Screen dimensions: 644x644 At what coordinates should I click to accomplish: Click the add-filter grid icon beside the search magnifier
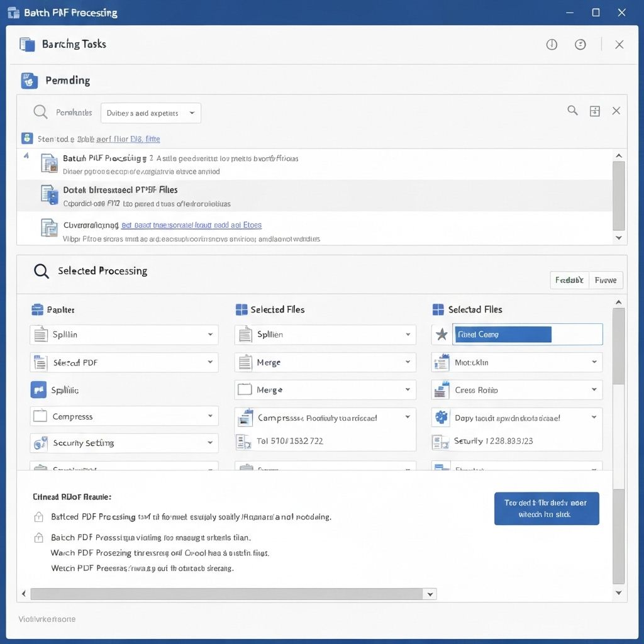[594, 110]
